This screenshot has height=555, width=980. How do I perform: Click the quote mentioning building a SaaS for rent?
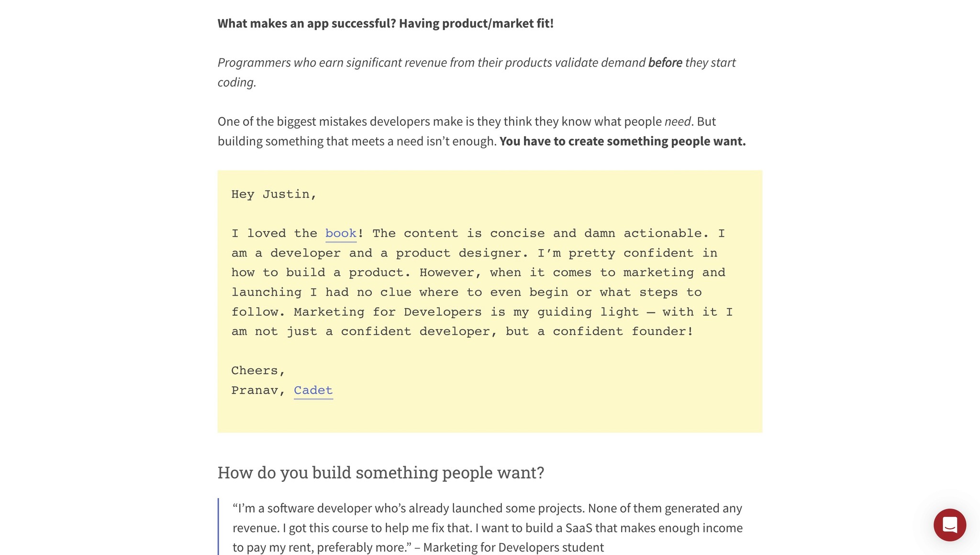coord(487,528)
